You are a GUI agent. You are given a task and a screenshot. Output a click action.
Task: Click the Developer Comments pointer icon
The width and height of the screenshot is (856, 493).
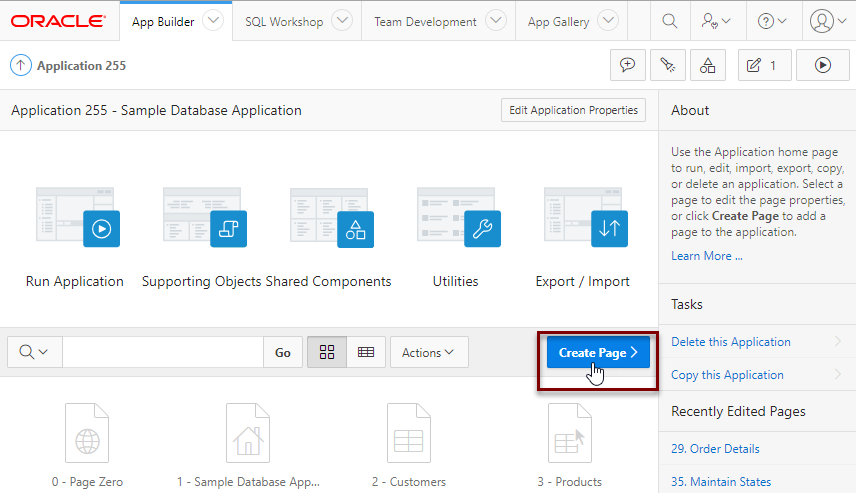[668, 65]
